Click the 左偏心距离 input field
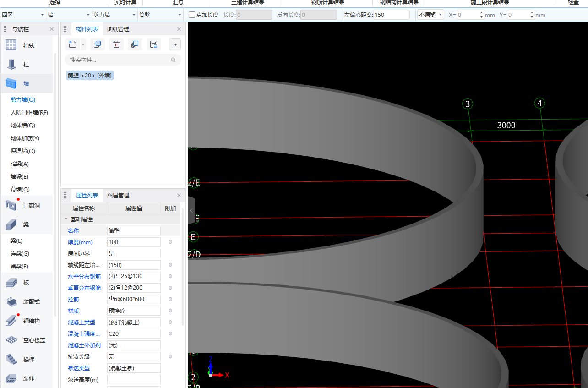The image size is (588, 388). click(392, 15)
